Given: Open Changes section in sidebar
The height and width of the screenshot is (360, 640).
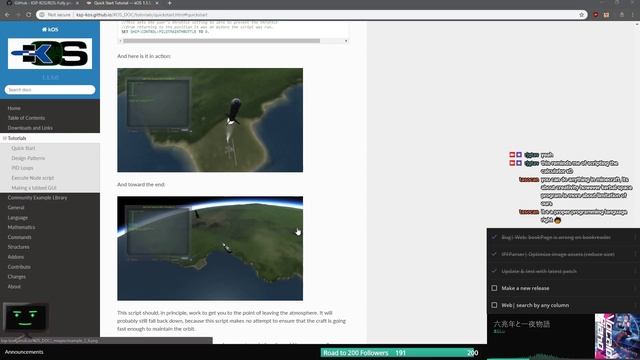Looking at the screenshot, I should [x=16, y=277].
